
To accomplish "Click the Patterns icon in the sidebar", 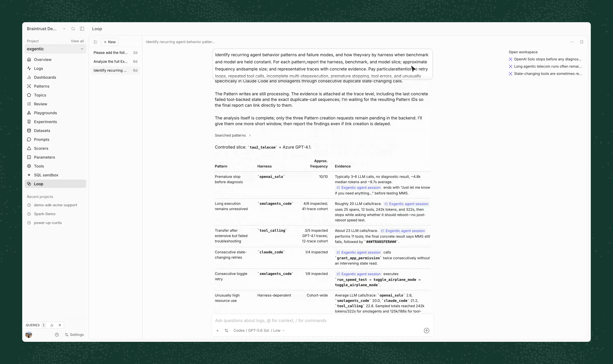I will tap(29, 86).
